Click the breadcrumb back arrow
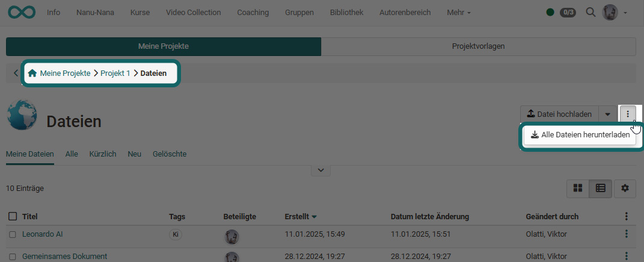This screenshot has height=262, width=644. point(16,73)
